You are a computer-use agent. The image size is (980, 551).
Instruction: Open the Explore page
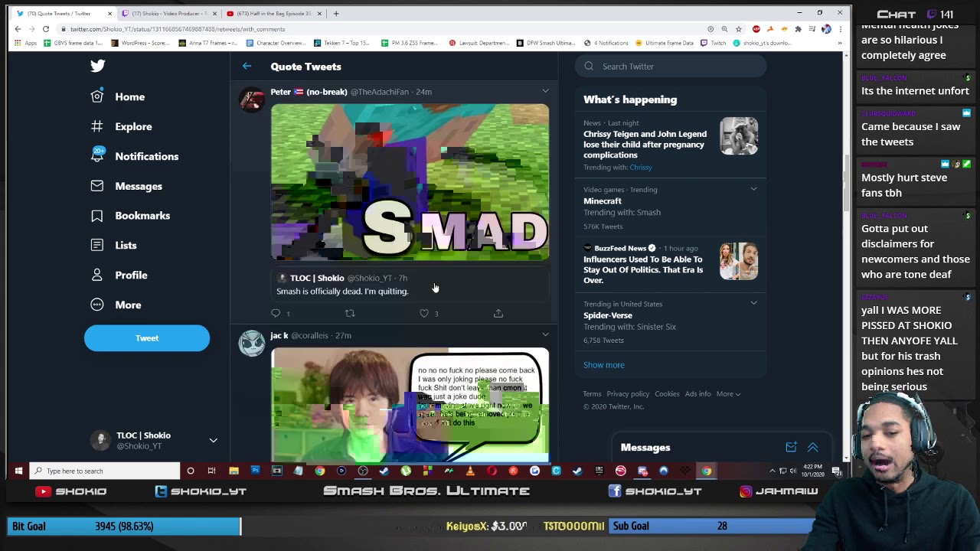coord(121,126)
